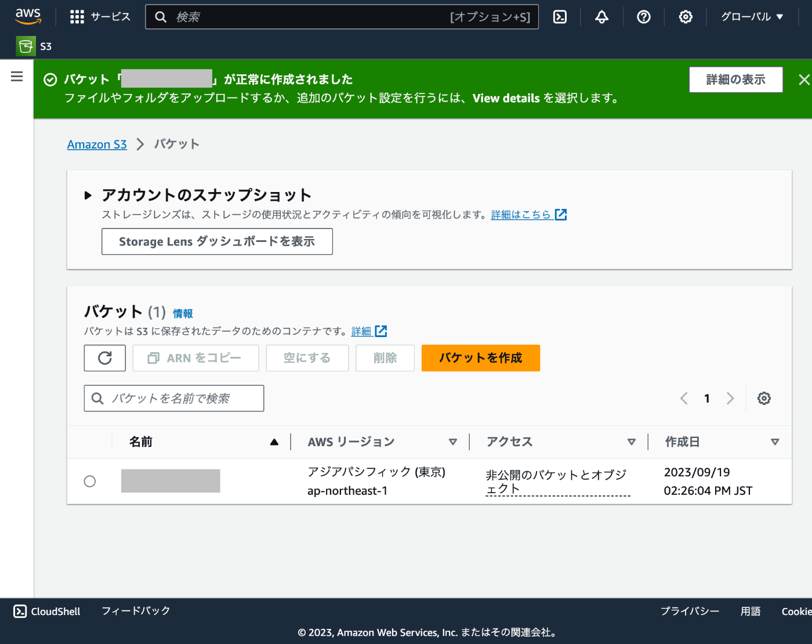
Task: Click the バケット breadcrumb text
Action: pos(177,144)
